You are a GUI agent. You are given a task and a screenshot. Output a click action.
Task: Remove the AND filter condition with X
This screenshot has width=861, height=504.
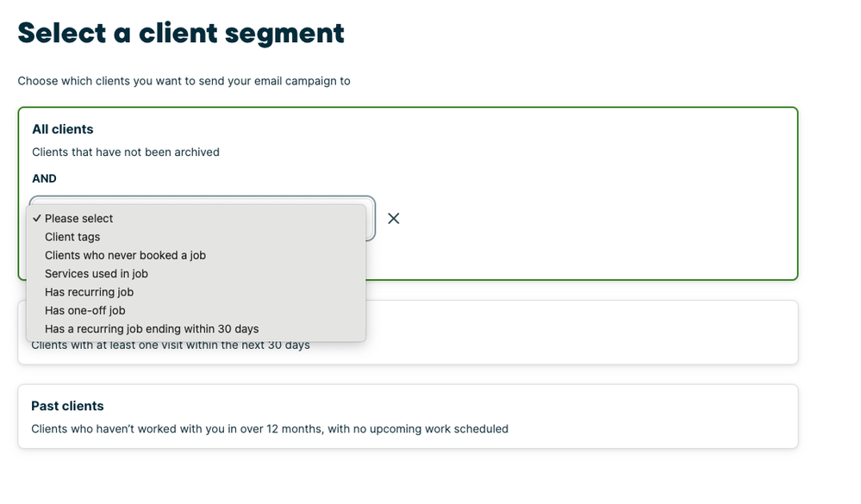(x=394, y=219)
